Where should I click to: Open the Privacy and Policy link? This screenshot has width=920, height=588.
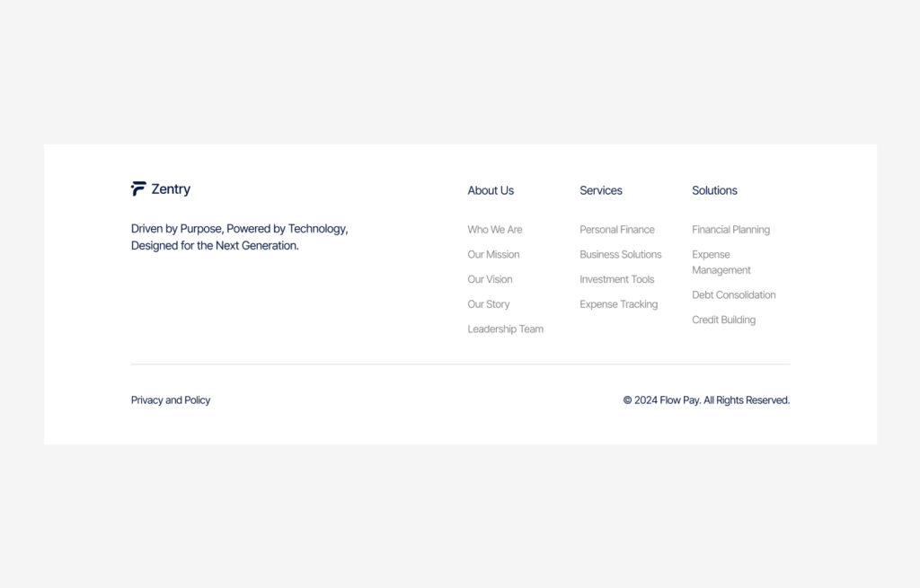click(x=171, y=400)
